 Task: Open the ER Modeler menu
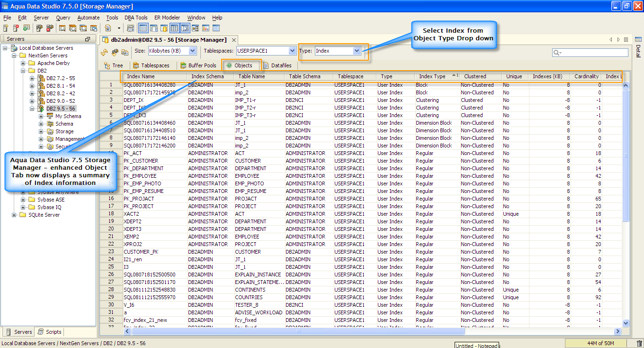pos(167,18)
